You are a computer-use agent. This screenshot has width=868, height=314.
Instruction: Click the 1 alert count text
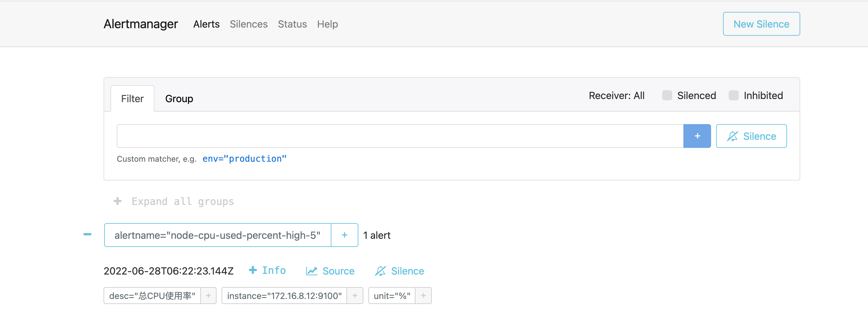[377, 235]
